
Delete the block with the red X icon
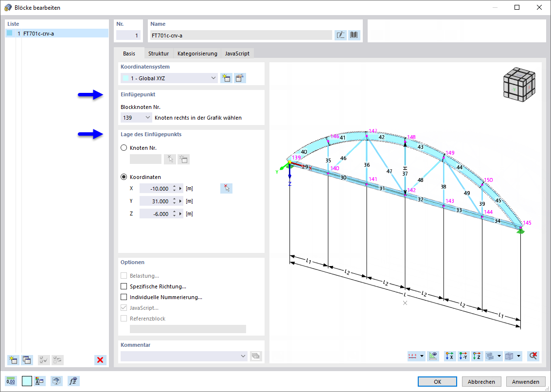pyautogui.click(x=100, y=359)
